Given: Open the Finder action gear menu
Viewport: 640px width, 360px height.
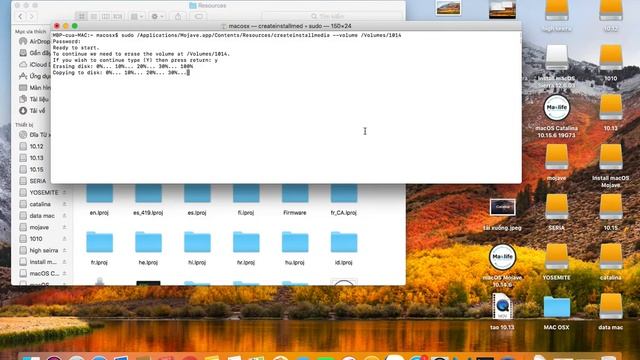Looking at the screenshot, I should point(157,16).
